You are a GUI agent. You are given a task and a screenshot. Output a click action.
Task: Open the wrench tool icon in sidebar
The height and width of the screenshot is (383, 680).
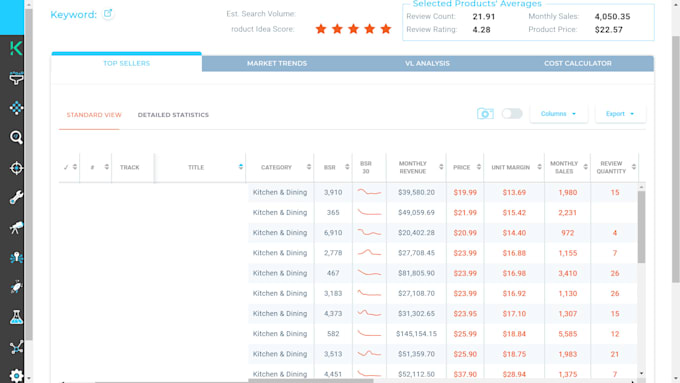click(16, 197)
